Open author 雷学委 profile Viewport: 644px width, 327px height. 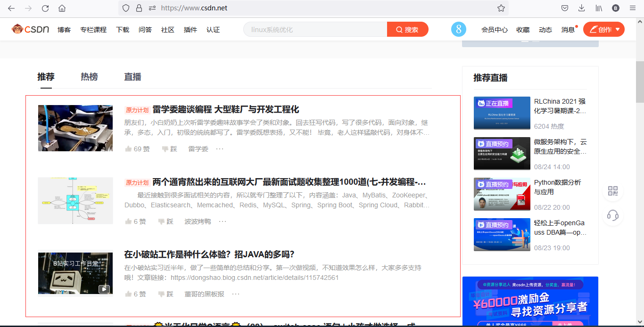click(x=198, y=149)
